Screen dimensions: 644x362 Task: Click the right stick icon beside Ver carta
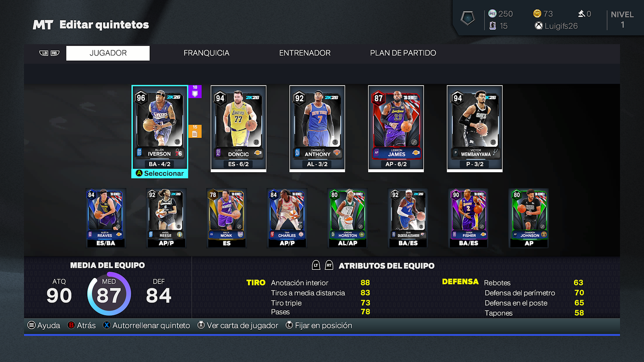coord(201,325)
